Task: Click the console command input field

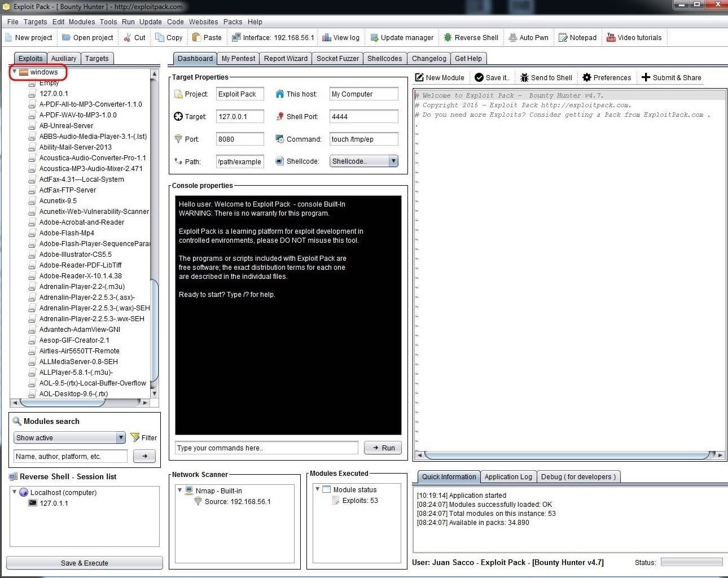Action: [266, 448]
